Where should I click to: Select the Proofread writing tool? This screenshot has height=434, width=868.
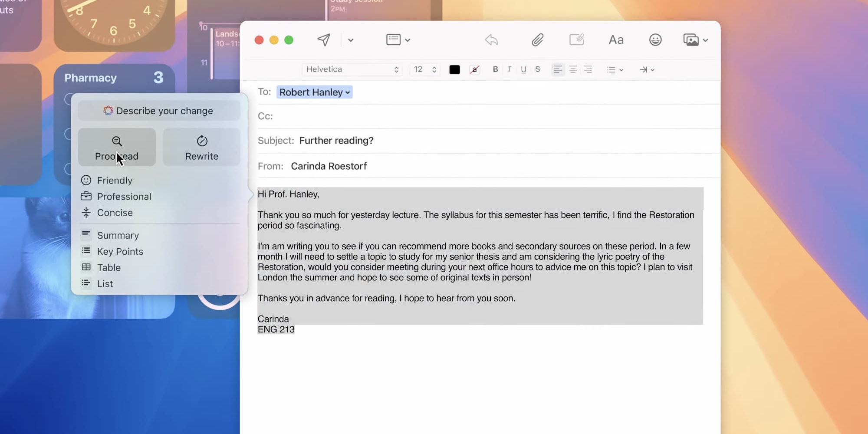(x=116, y=148)
